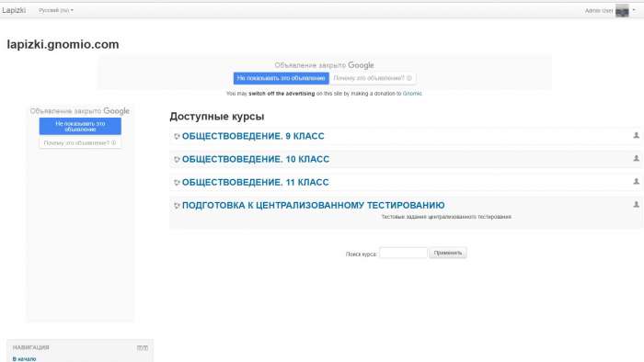This screenshot has height=362, width=644.
Task: Follow the Gnomio donation link
Action: [412, 94]
